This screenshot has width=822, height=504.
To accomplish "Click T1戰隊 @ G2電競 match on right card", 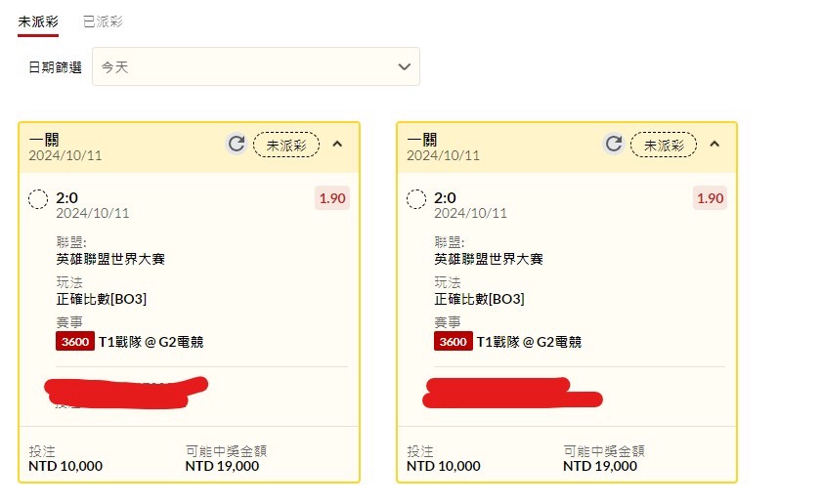I will coord(528,342).
